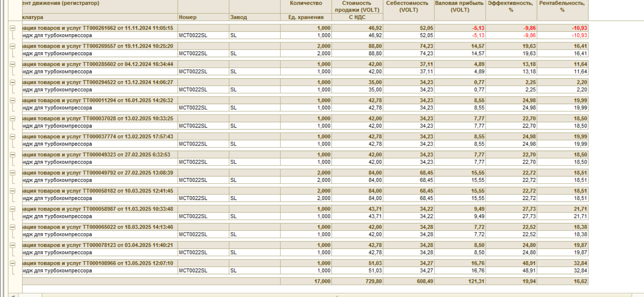
Task: Collapse the group for document TT000108966
Action: pyautogui.click(x=13, y=263)
